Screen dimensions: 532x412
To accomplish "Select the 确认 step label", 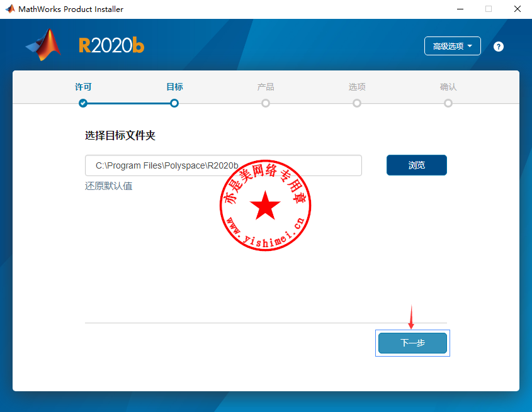I will click(448, 87).
